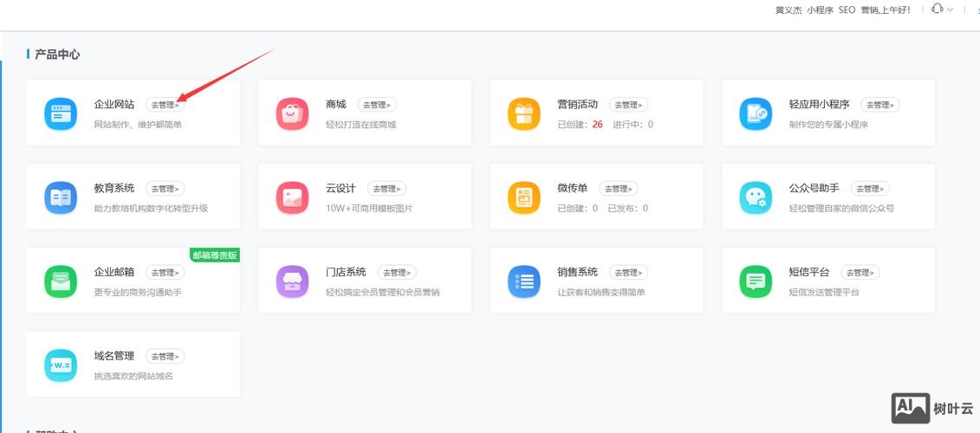Click the 邮箱尊贵版 green badge
The width and height of the screenshot is (980, 433).
[x=215, y=255]
